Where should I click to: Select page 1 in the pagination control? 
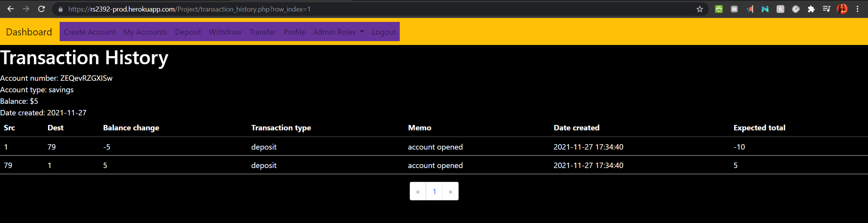tap(434, 191)
